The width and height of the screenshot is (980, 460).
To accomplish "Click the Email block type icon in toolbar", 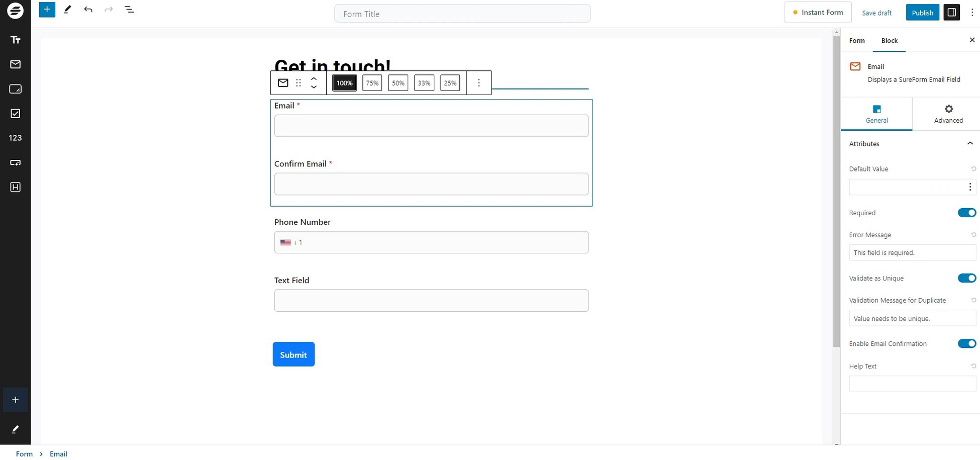I will 283,83.
